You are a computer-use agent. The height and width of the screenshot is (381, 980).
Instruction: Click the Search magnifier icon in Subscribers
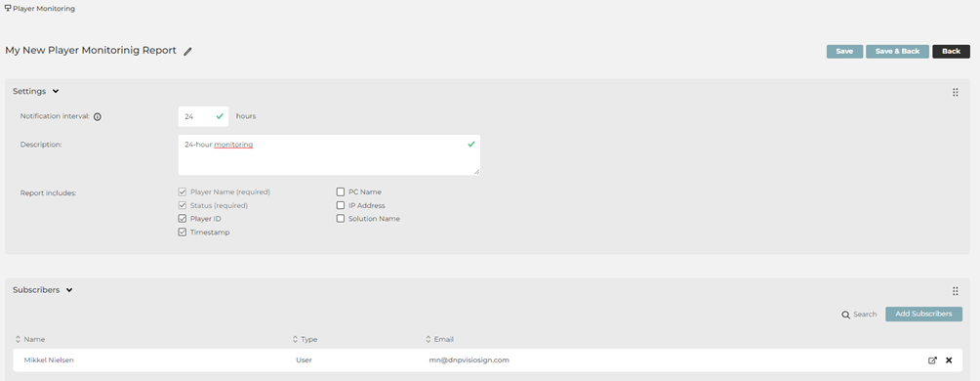pos(845,314)
